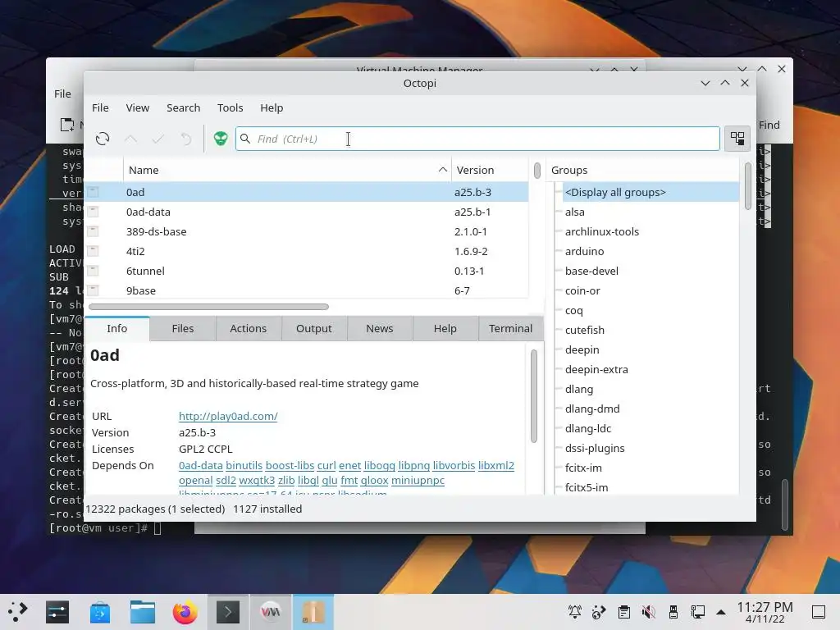Toggle Name column sort order arrow
This screenshot has width=840, height=630.
tap(442, 169)
